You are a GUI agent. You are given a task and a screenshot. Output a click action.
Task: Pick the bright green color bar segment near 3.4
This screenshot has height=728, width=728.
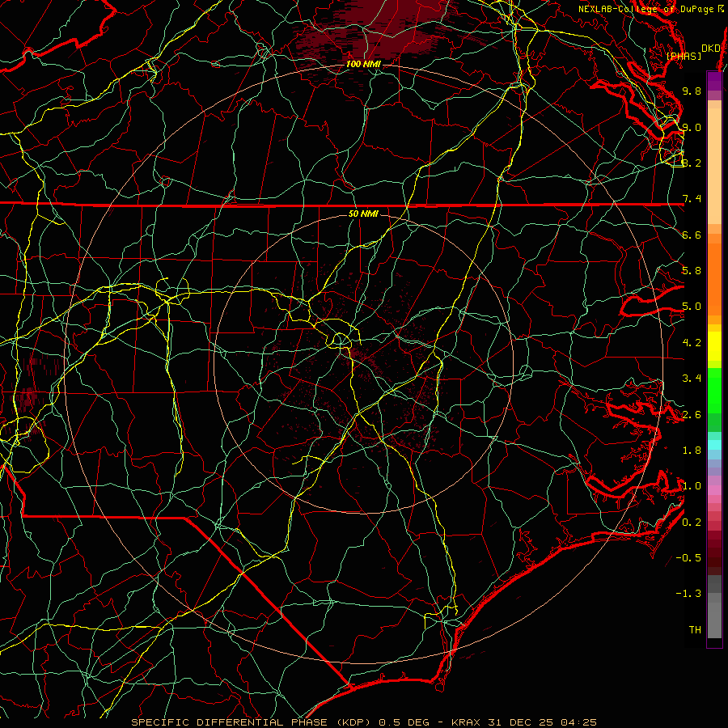tap(714, 390)
